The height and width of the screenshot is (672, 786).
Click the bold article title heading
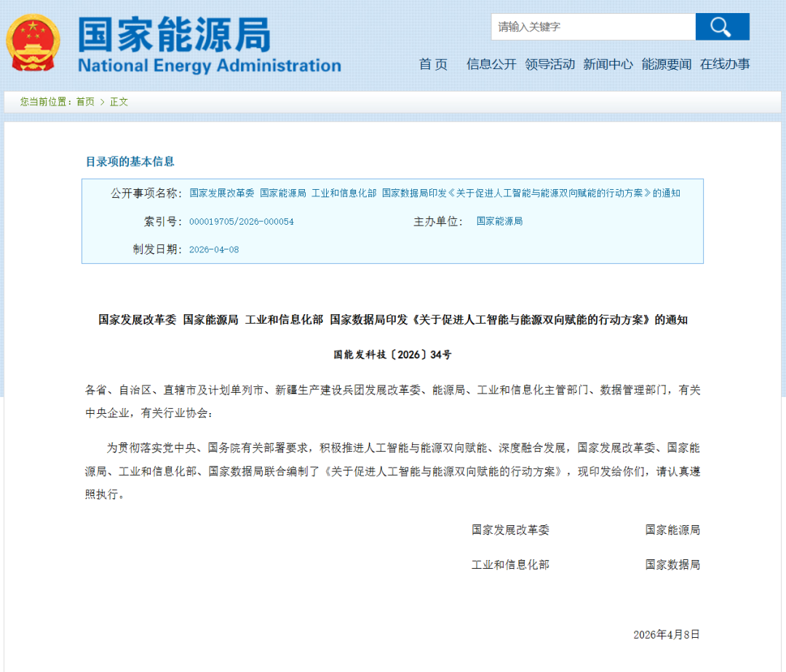tap(393, 319)
